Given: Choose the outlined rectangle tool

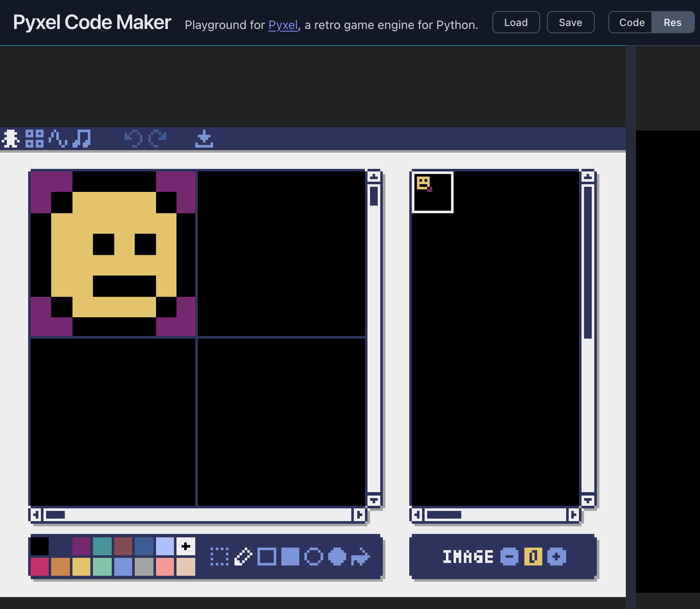Looking at the screenshot, I should 268,557.
